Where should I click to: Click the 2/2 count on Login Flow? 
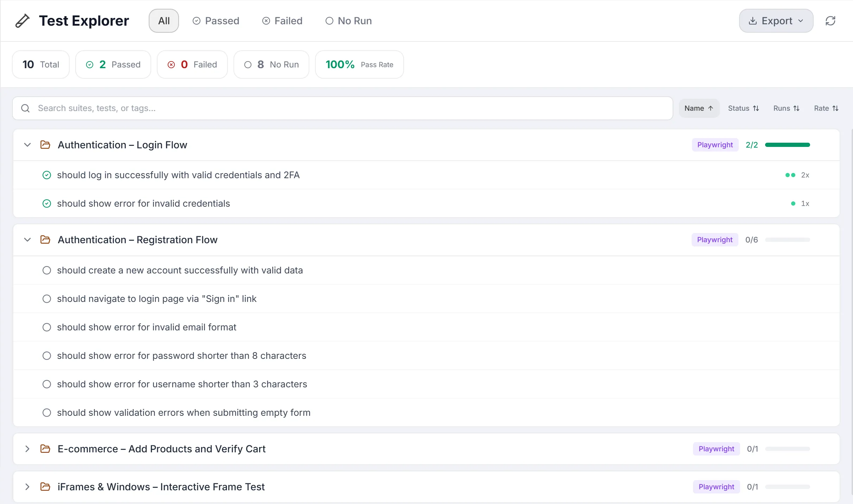(x=752, y=145)
